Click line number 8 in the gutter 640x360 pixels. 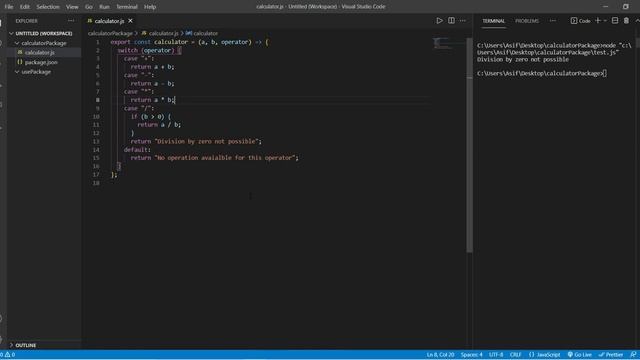click(x=97, y=100)
